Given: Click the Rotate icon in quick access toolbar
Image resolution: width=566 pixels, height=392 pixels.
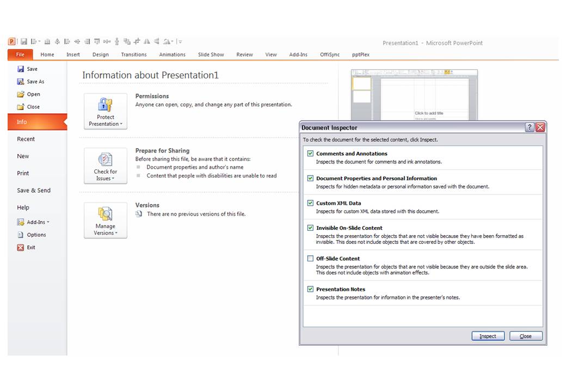Looking at the screenshot, I should (x=167, y=41).
